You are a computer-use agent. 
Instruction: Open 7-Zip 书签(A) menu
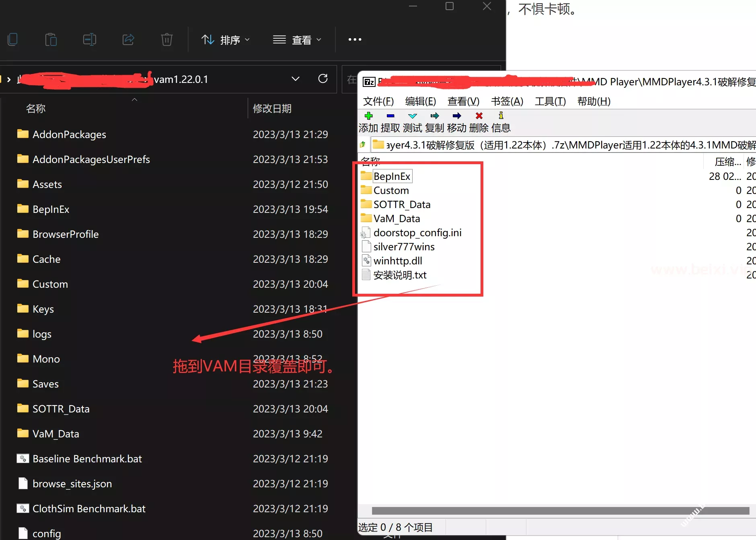tap(507, 101)
